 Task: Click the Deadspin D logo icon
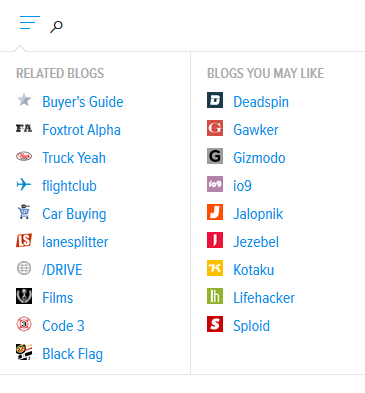click(x=215, y=100)
